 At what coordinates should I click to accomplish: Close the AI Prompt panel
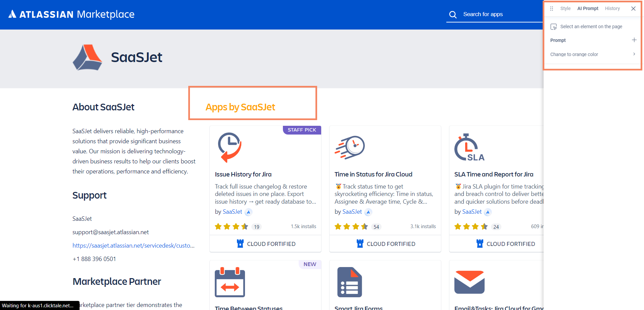tap(633, 9)
